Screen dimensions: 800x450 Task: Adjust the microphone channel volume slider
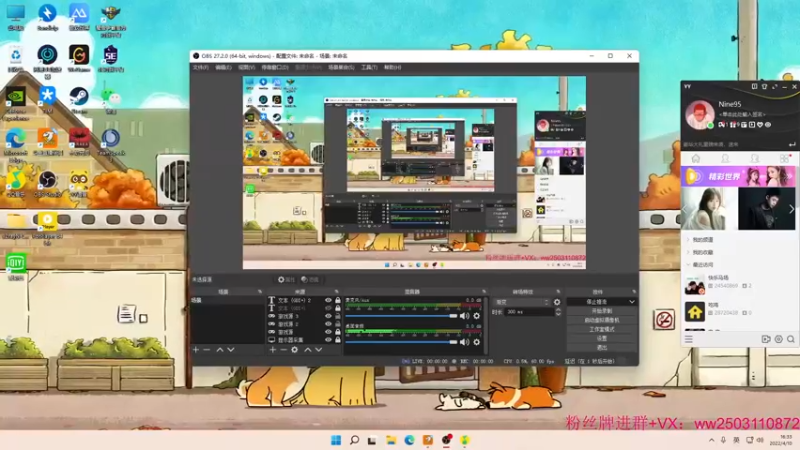402,316
